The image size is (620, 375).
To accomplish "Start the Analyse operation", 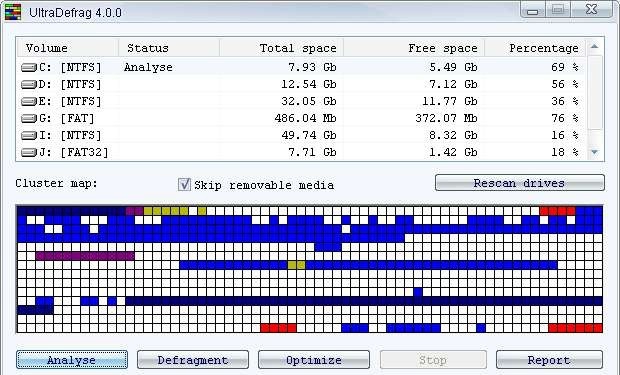I will point(72,360).
